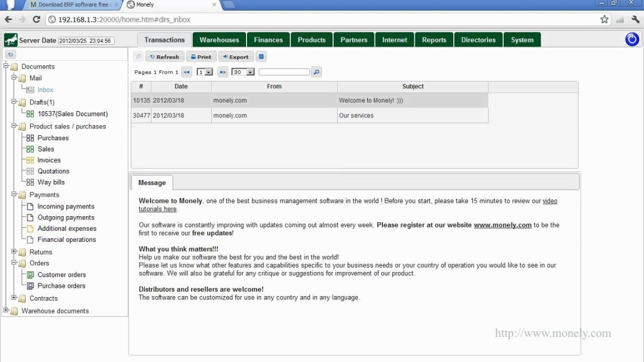Select the Welcome to Monely! email row
644x362 pixels.
(310, 100)
